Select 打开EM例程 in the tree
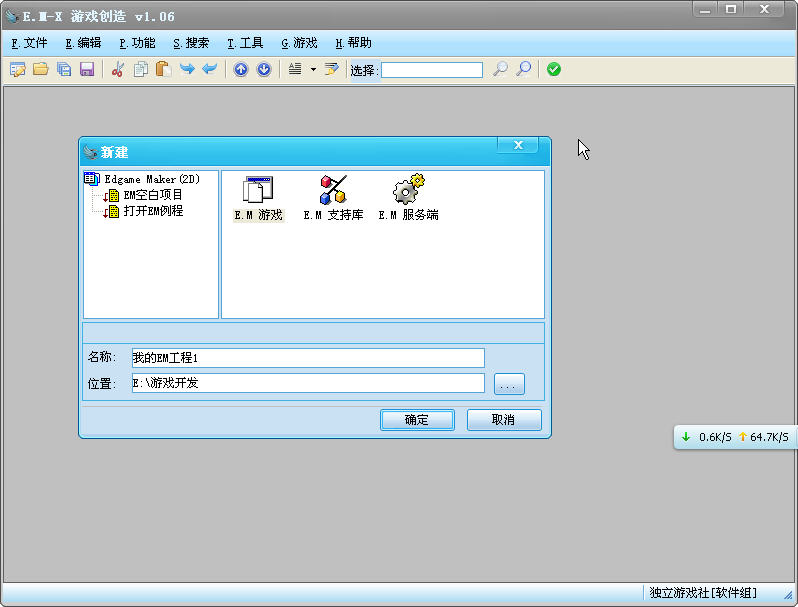 pyautogui.click(x=153, y=211)
